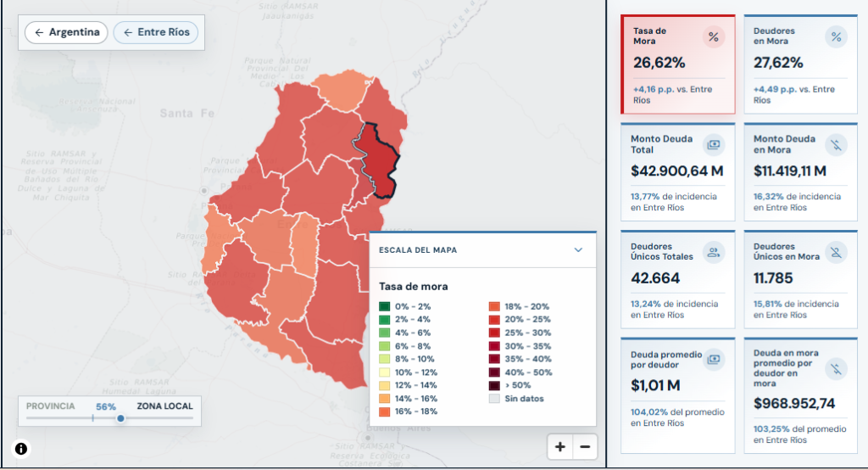Screen dimensions: 868x470
Task: Click the +4,16 p.p. vs. Entre Ríos text
Action: (672, 95)
